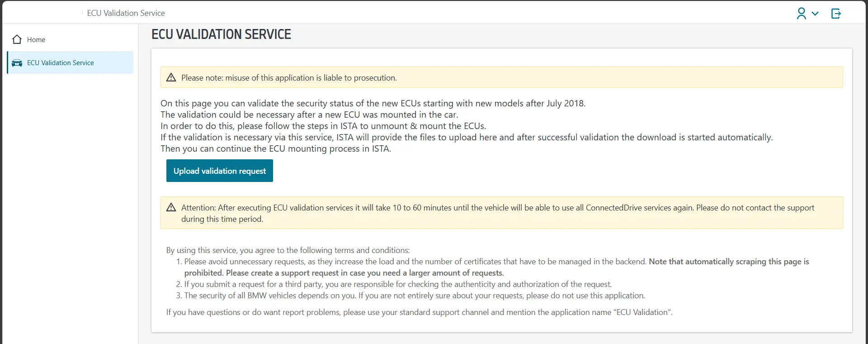Click the 'By using this service' terms line
The width and height of the screenshot is (868, 344).
coord(288,250)
